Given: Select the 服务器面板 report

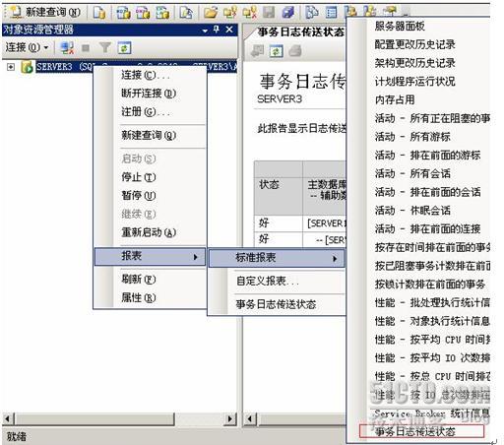Looking at the screenshot, I should coord(400,26).
